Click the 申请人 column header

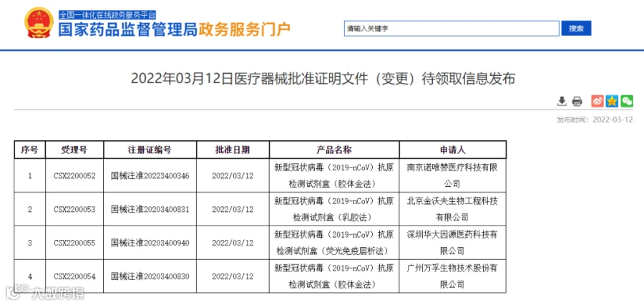pyautogui.click(x=452, y=150)
